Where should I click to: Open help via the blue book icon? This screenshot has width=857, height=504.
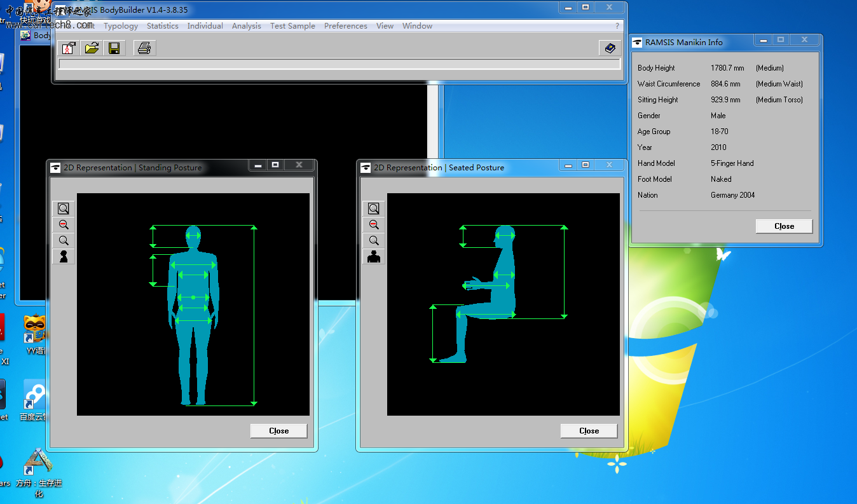point(610,48)
